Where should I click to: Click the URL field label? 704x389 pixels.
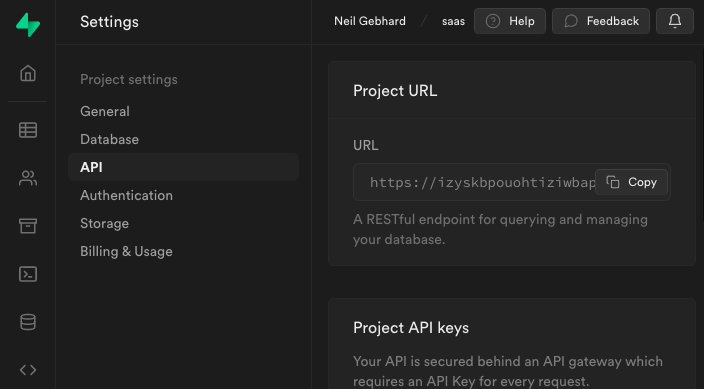(x=365, y=145)
